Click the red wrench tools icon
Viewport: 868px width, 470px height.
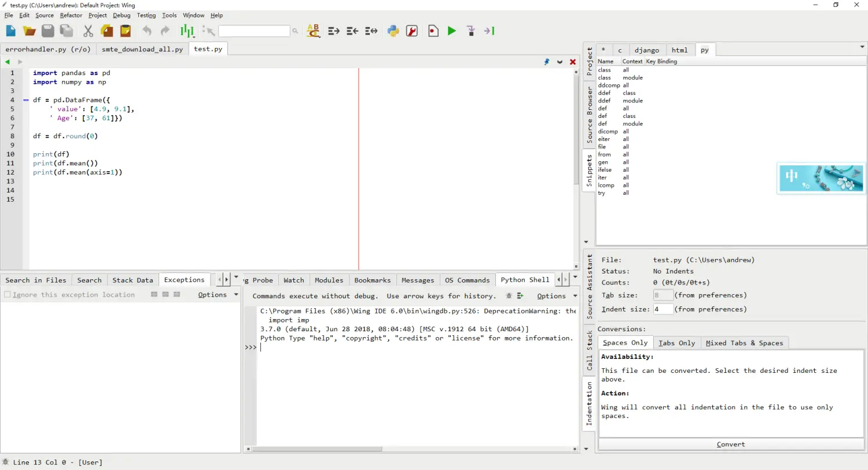tap(412, 31)
